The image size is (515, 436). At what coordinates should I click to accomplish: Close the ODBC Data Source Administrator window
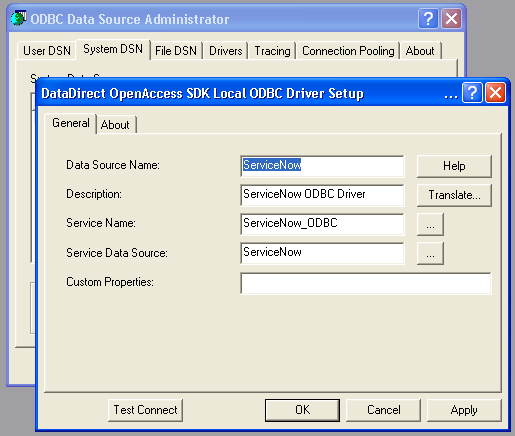(451, 19)
